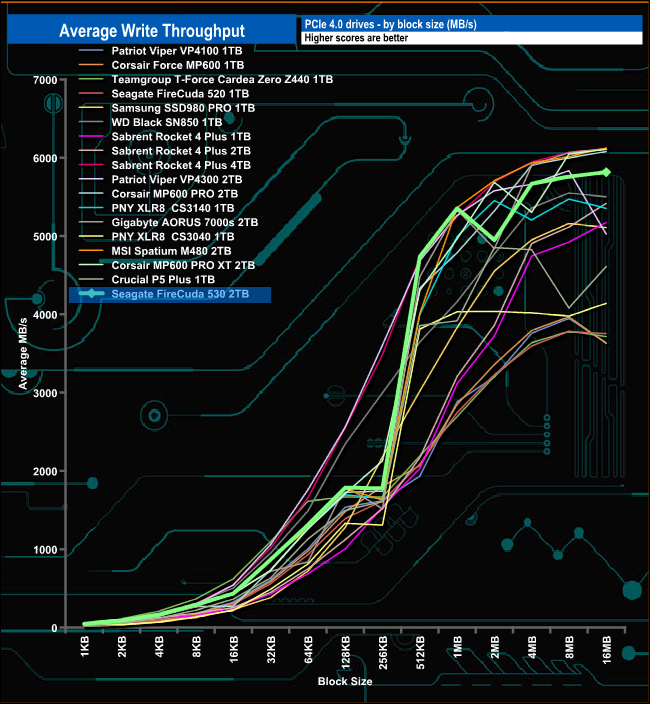
Task: Click the 3000 y-axis label
Action: pos(45,393)
